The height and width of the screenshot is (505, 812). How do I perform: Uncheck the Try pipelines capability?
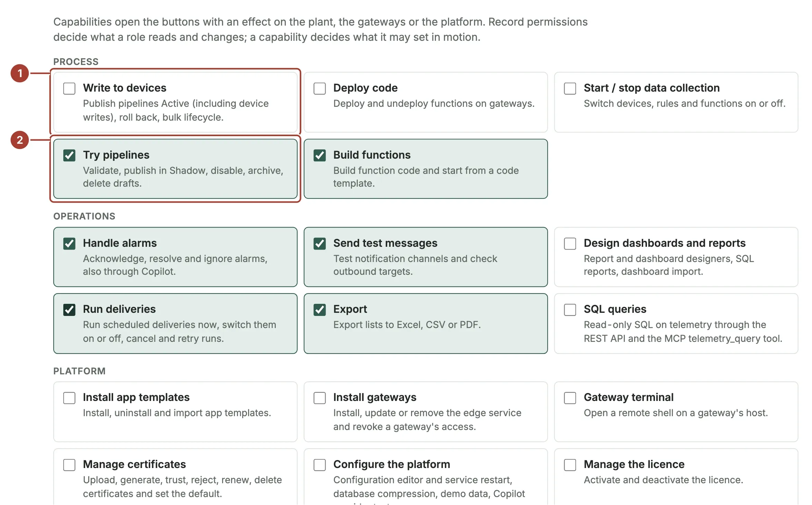coord(69,156)
